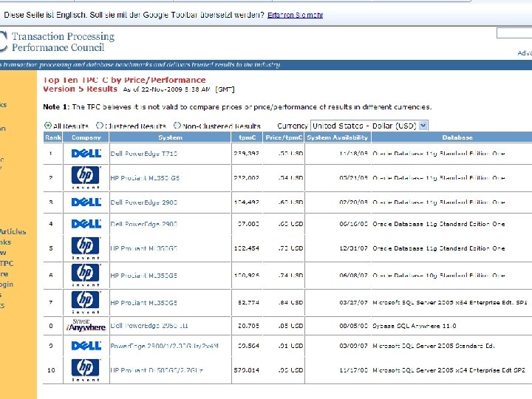Open the Articles link in the sidebar

[x=13, y=232]
